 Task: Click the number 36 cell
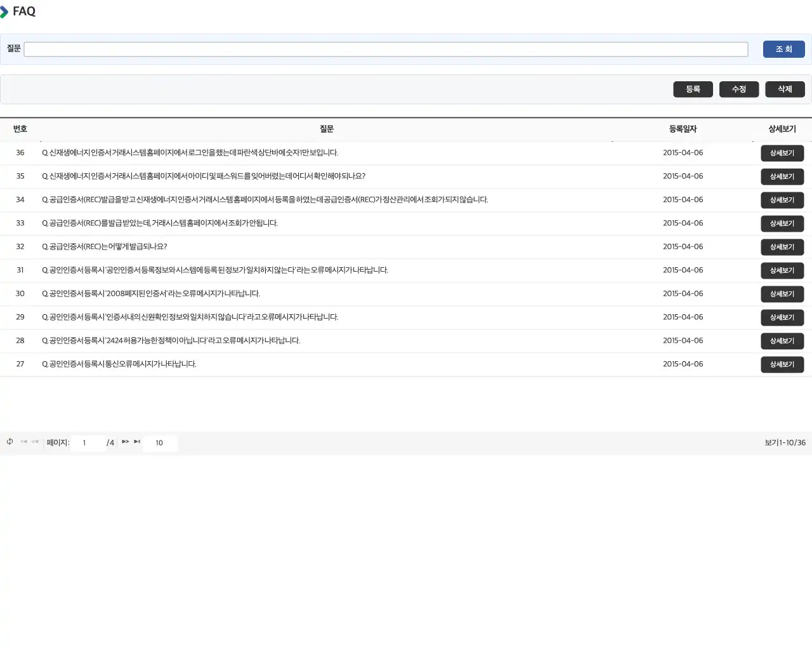(20, 153)
